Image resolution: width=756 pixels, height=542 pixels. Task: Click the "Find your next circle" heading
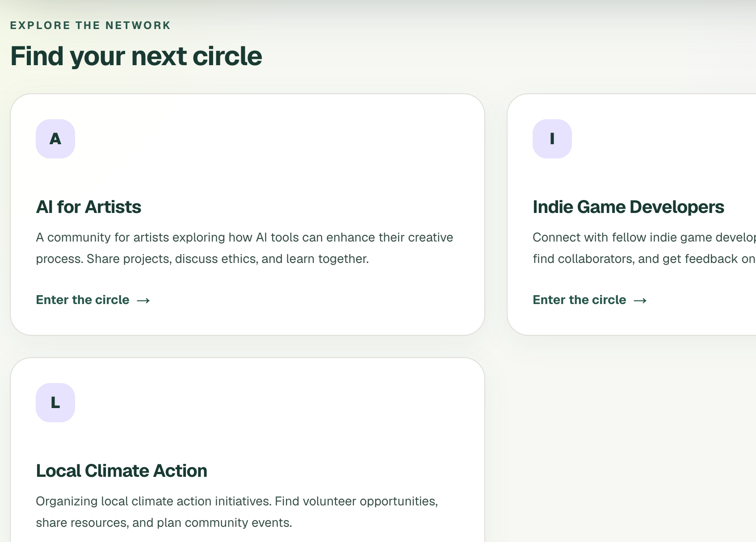click(x=136, y=56)
